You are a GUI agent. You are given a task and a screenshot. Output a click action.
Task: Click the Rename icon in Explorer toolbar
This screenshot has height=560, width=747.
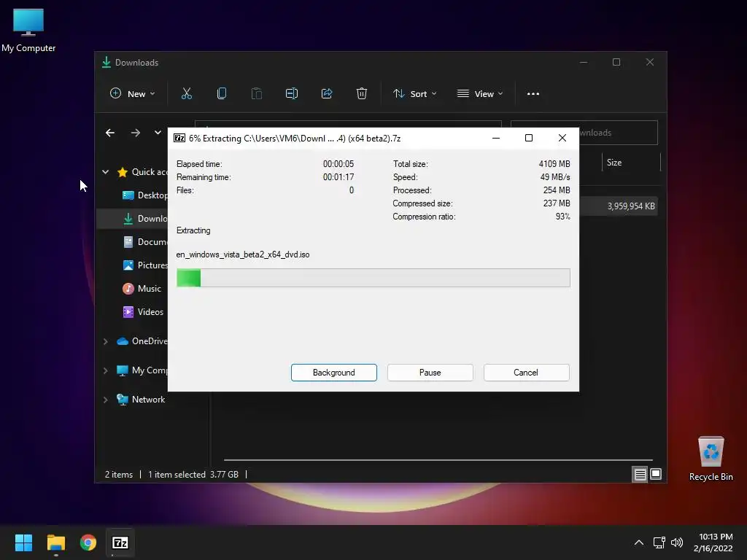[x=292, y=93]
